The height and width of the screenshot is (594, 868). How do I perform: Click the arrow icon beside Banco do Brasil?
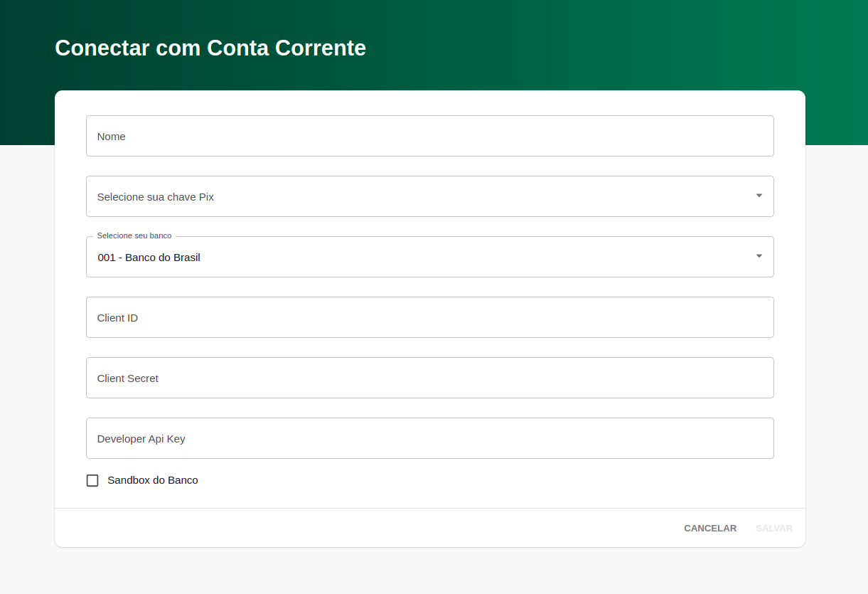[x=759, y=256]
